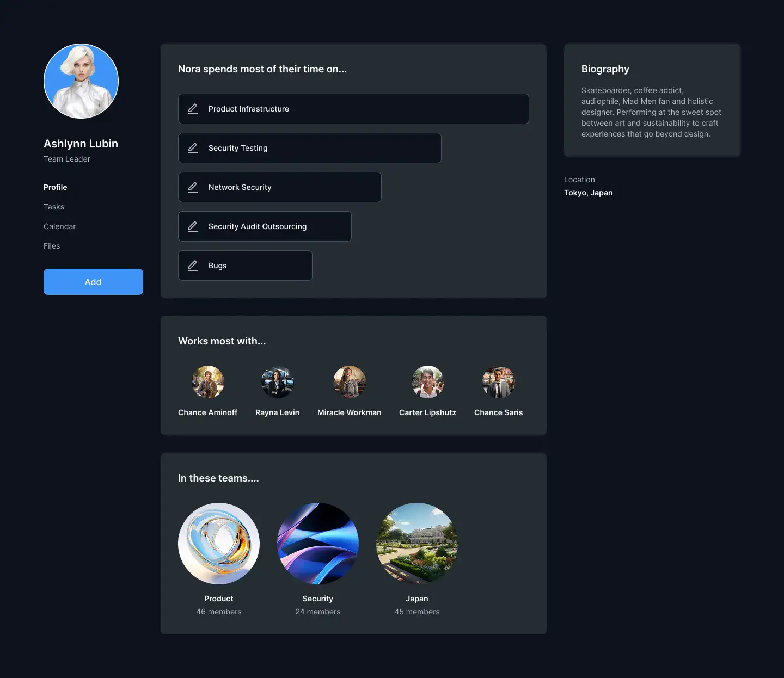The image size is (784, 678).
Task: Go to Tasks in sidebar
Action: pyautogui.click(x=54, y=207)
